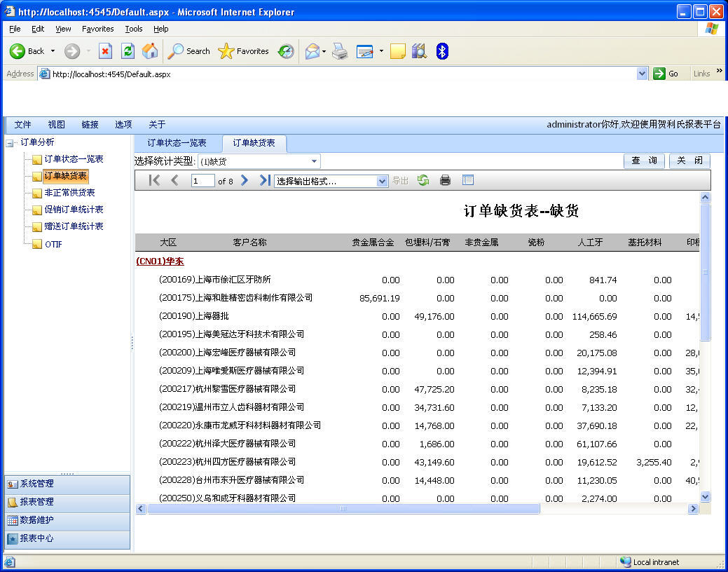
Task: Open 赠送订单统计表 in tree
Action: pos(74,226)
